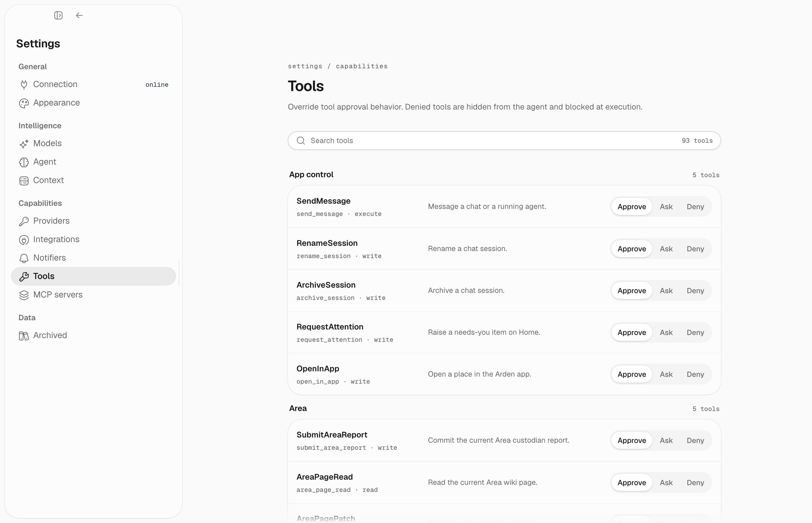Set RequestAttention to Deny
This screenshot has height=523, width=812.
[x=695, y=332]
